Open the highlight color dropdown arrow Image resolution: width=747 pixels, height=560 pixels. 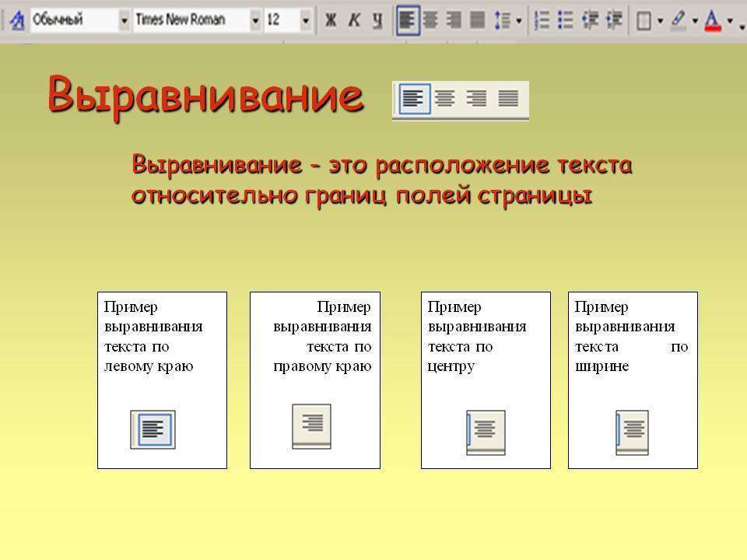695,21
